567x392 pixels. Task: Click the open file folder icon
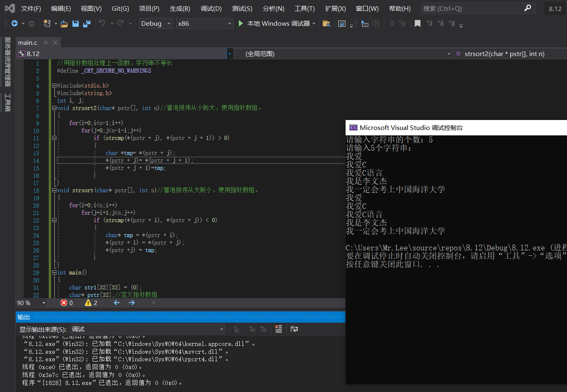click(64, 24)
